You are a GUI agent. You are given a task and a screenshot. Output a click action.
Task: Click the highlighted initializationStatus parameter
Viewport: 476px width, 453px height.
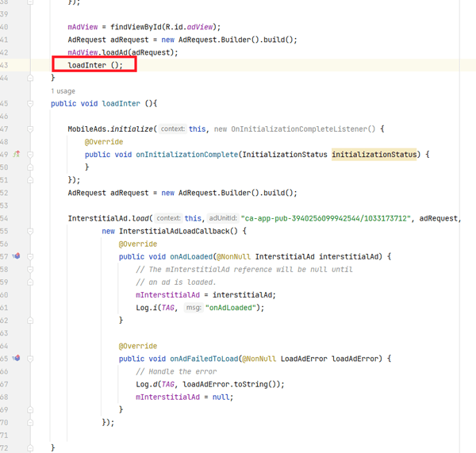coord(374,155)
